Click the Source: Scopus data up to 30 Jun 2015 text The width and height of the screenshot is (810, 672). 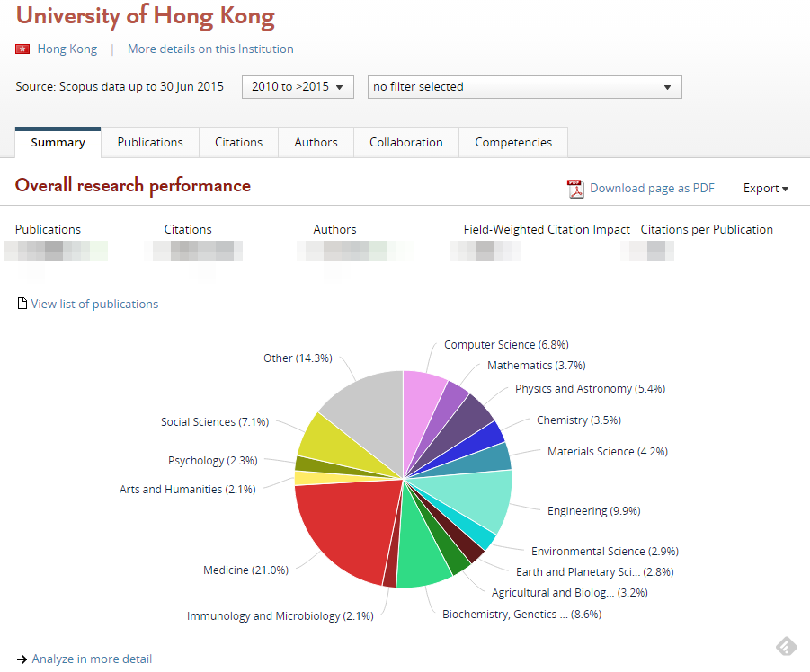tap(120, 87)
